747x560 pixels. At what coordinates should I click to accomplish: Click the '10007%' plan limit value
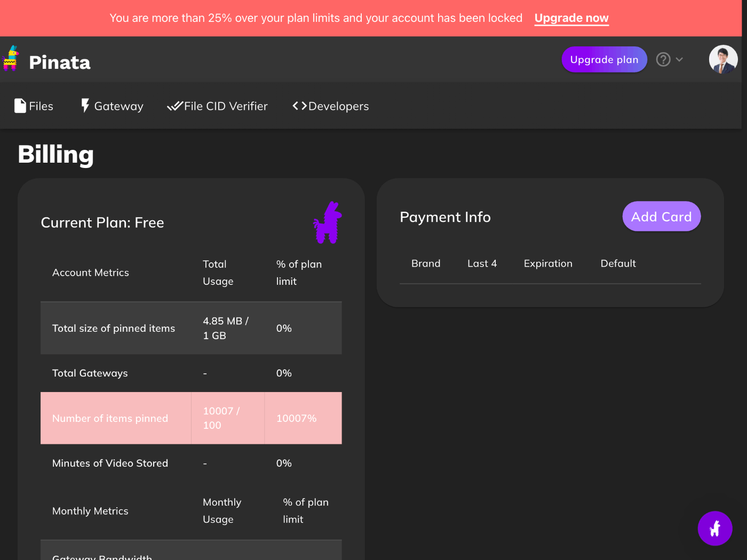click(297, 419)
